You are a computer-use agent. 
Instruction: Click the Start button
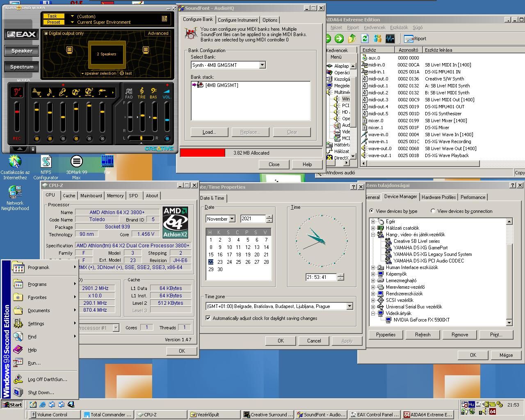pyautogui.click(x=12, y=405)
